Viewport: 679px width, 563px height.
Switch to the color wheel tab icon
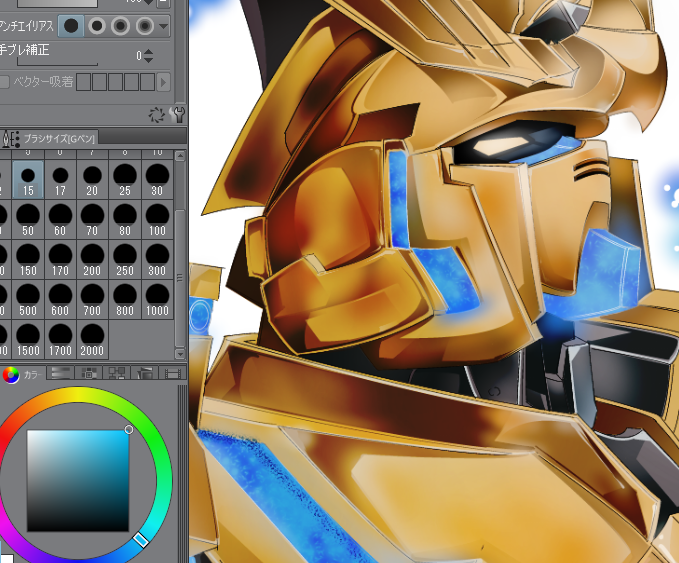[x=11, y=375]
